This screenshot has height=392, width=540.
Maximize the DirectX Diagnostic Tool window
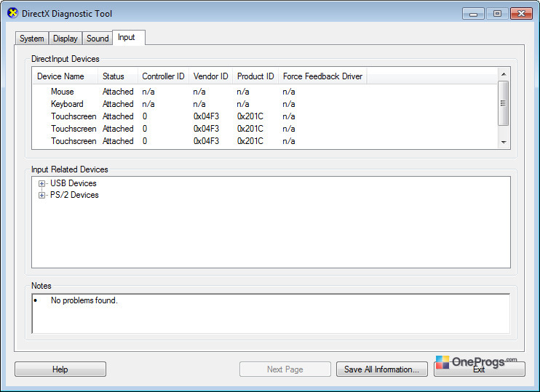[x=497, y=14]
